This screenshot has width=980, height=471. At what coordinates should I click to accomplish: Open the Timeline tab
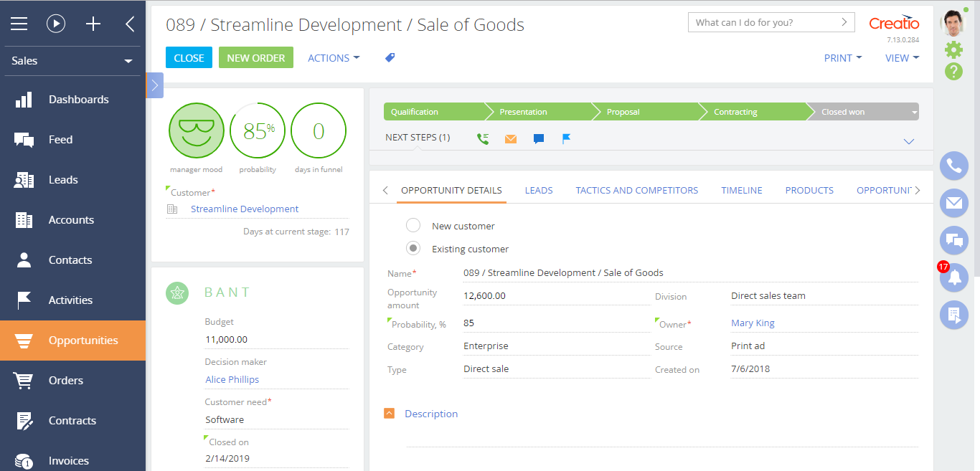click(742, 190)
